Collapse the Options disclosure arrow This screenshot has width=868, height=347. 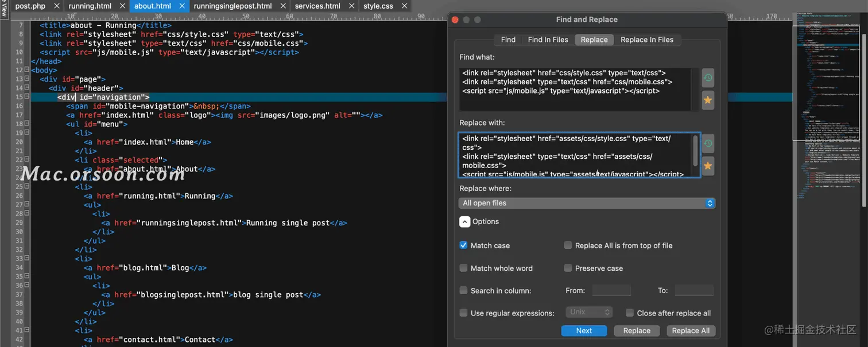pyautogui.click(x=464, y=221)
